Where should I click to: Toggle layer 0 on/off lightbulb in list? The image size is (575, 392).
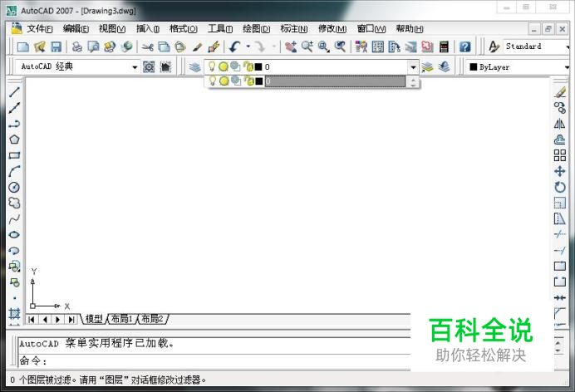point(213,81)
